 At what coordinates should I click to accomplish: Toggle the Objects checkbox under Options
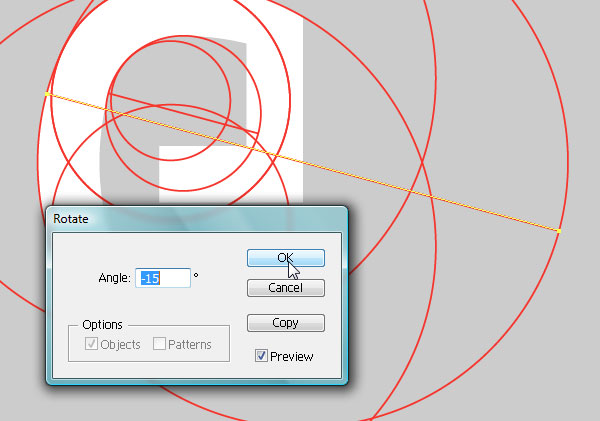click(91, 344)
